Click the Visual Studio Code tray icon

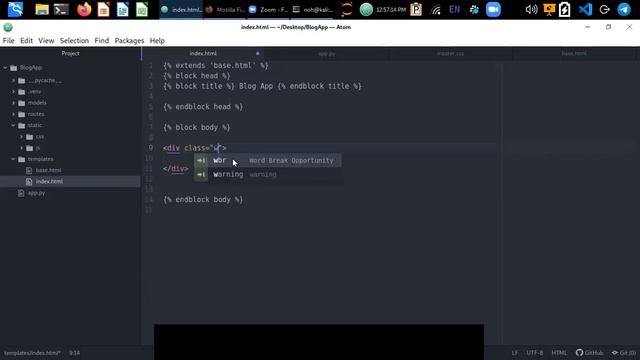tap(586, 9)
